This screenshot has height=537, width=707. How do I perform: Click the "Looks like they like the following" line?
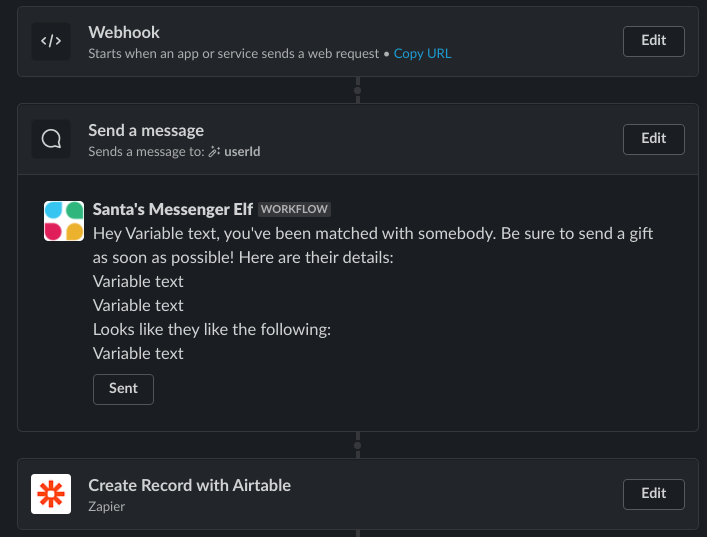click(x=211, y=329)
